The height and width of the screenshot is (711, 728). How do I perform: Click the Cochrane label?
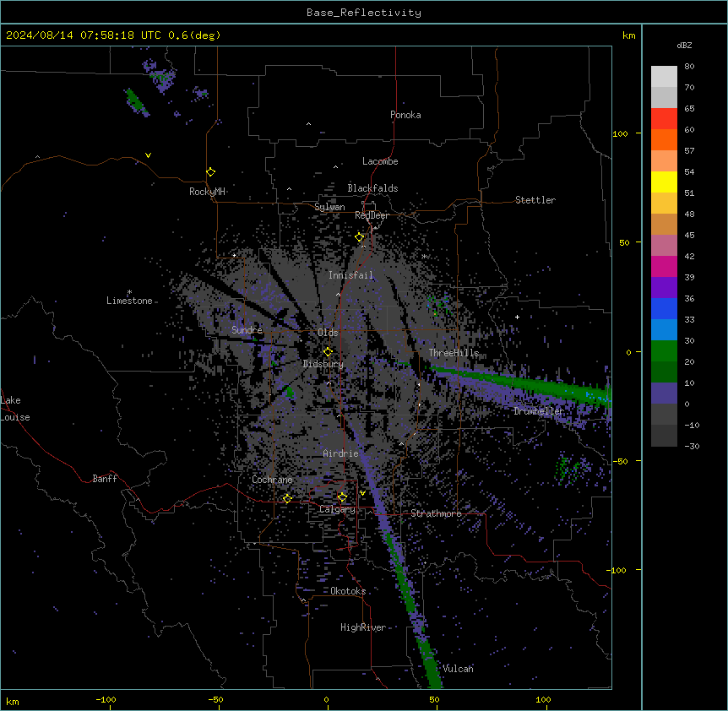(x=272, y=480)
